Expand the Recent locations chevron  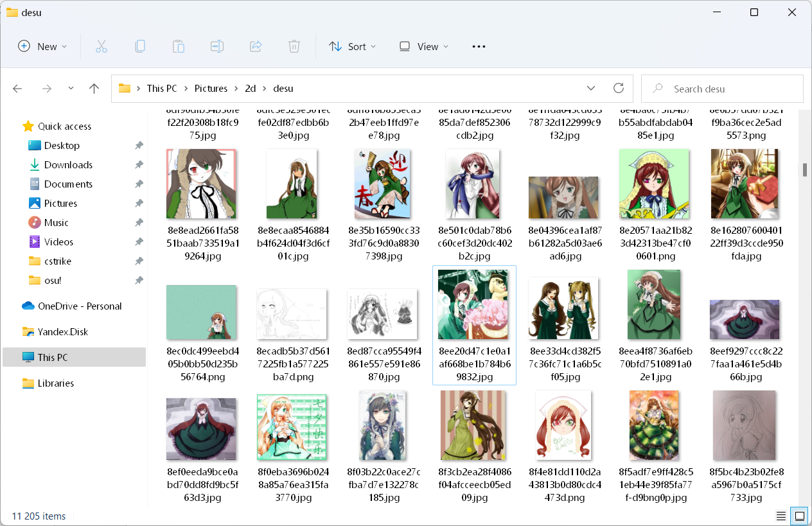point(71,89)
